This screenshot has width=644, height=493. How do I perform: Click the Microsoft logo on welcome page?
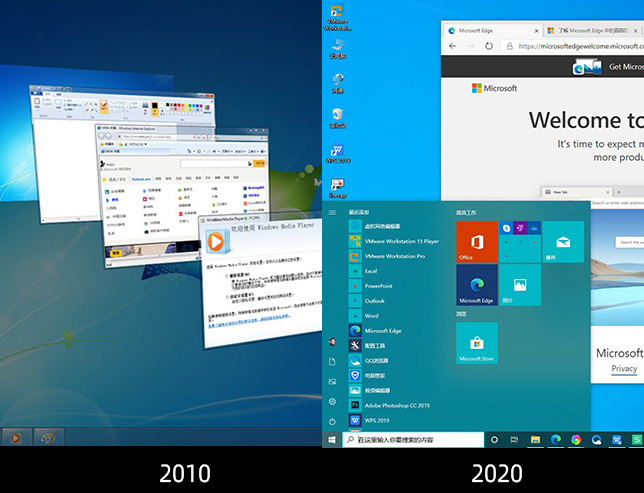point(494,88)
